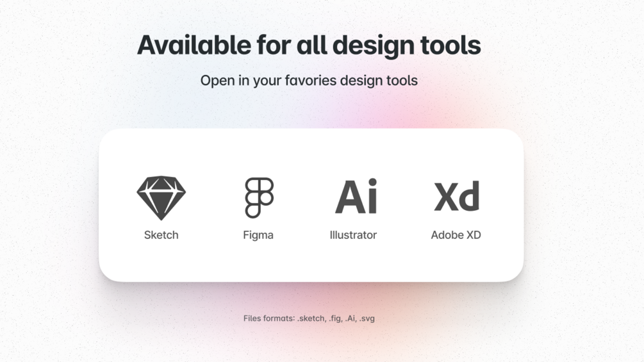Viewport: 644px width, 362px height.
Task: Select the Illustrator label
Action: pyautogui.click(x=353, y=234)
